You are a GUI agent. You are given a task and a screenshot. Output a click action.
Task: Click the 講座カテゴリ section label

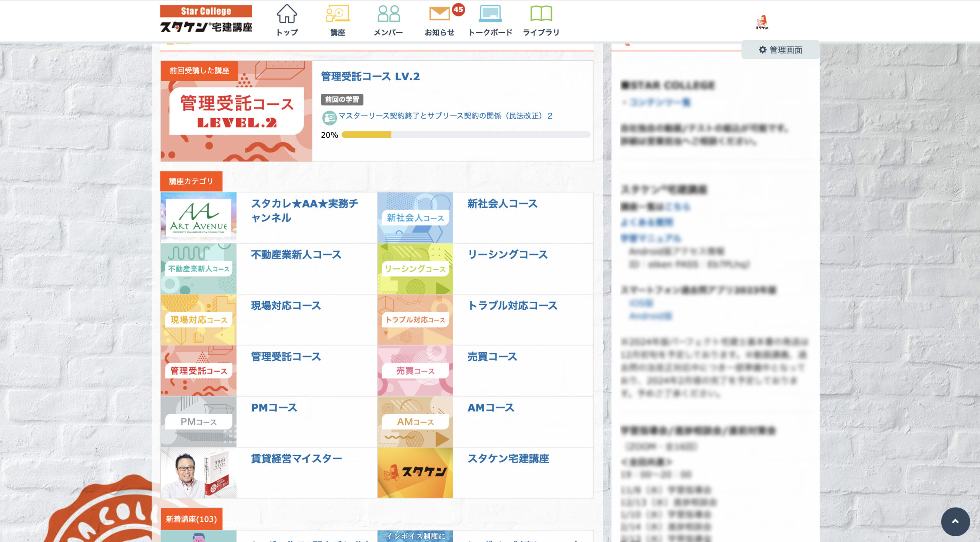click(191, 181)
